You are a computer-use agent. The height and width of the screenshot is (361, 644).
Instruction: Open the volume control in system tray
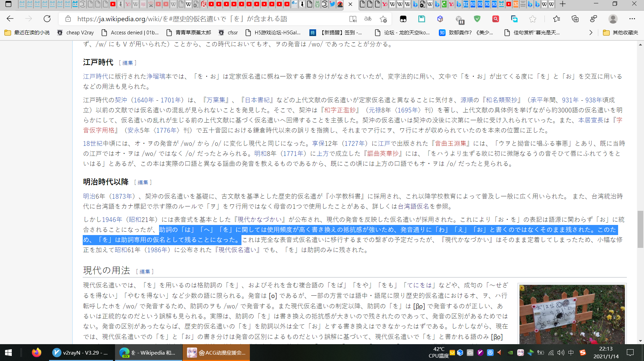coord(560,353)
